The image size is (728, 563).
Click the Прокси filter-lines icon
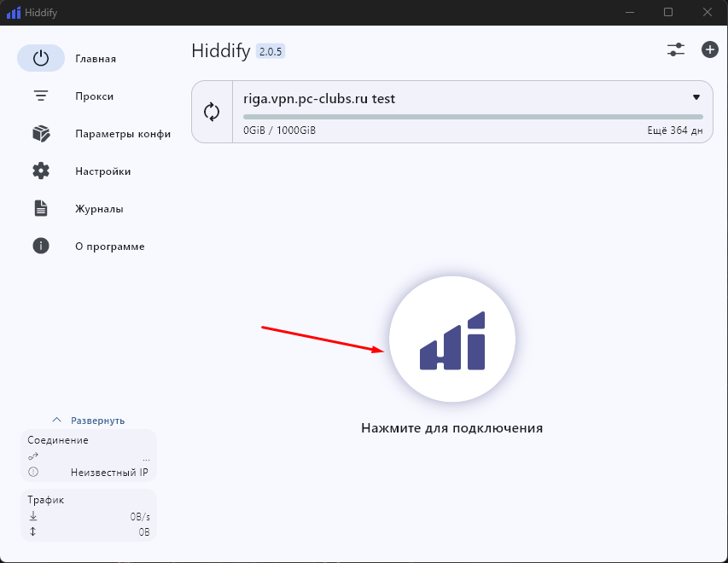pos(41,96)
